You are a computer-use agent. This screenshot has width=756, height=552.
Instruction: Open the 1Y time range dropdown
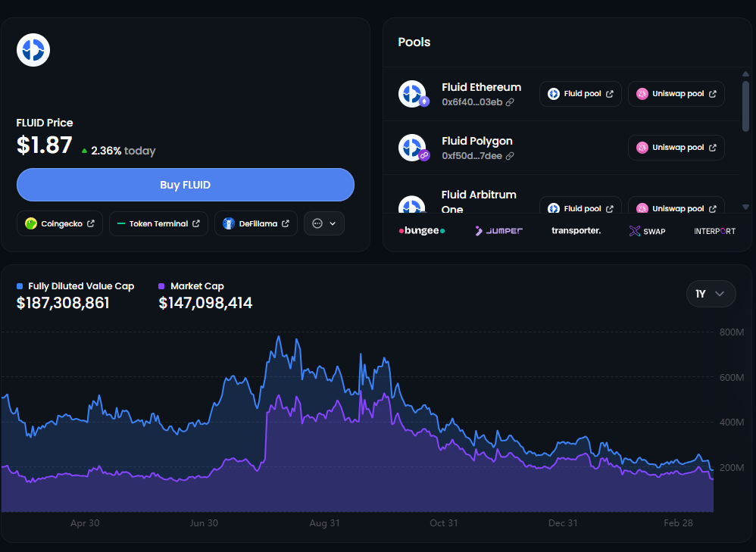[711, 294]
